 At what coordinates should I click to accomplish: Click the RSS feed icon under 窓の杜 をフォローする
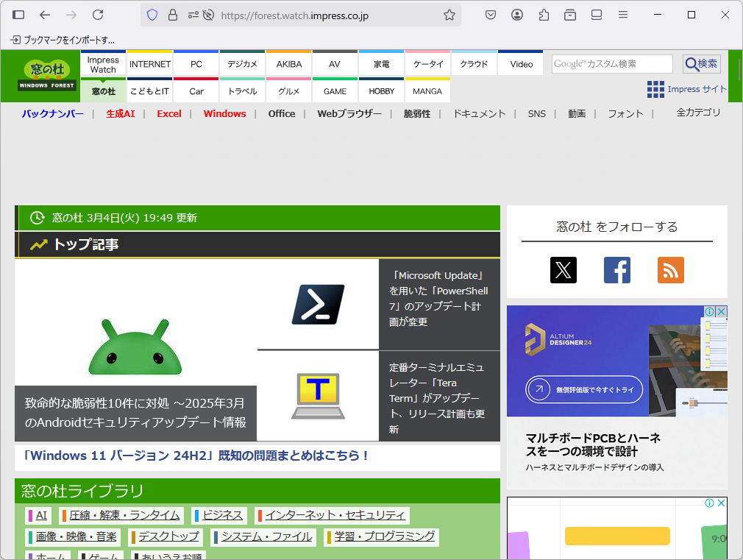(x=670, y=270)
